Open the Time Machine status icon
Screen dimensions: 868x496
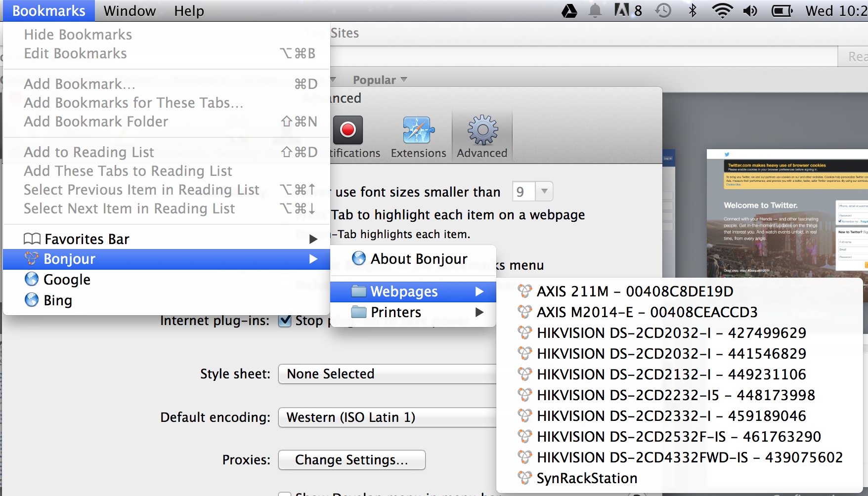(x=663, y=11)
